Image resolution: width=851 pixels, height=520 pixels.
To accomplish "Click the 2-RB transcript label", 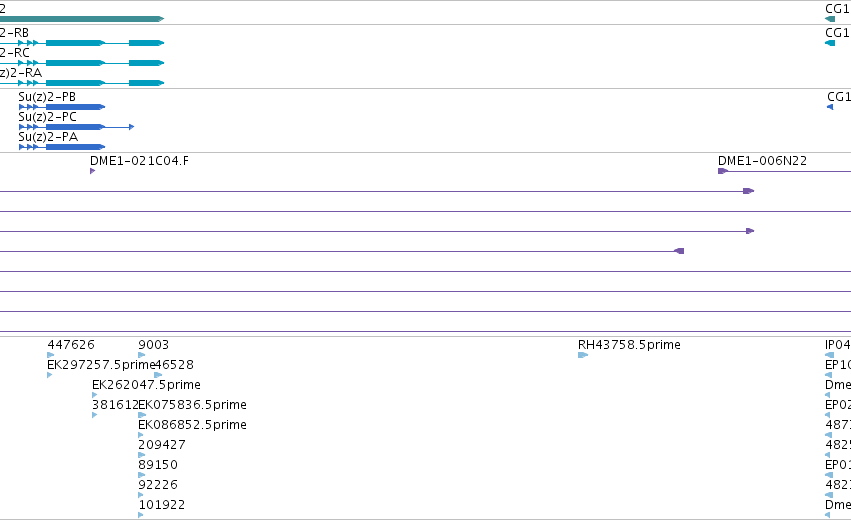I will coord(14,33).
